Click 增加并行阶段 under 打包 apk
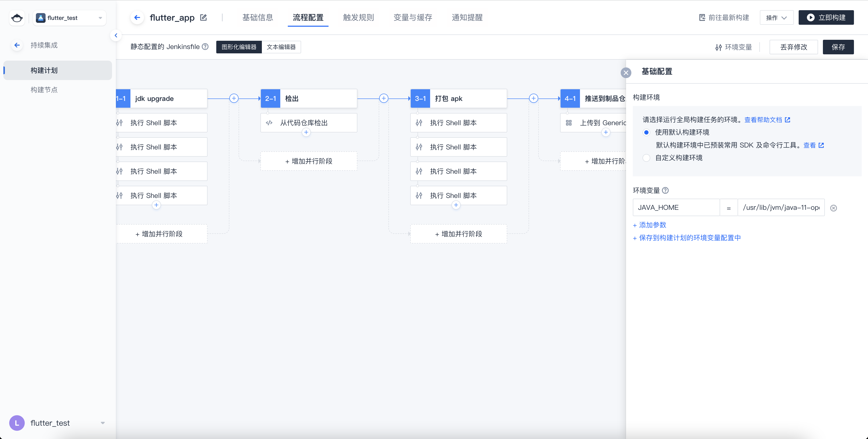The height and width of the screenshot is (439, 868). [458, 234]
